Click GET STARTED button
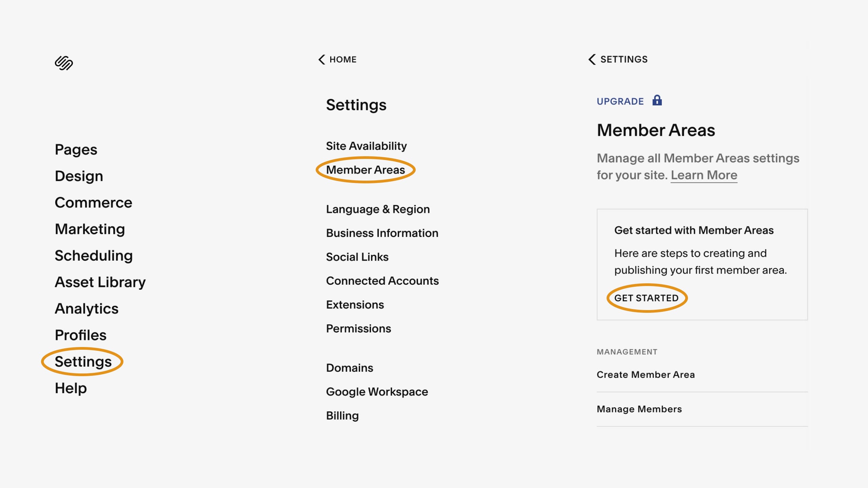Image resolution: width=868 pixels, height=488 pixels. 646,298
